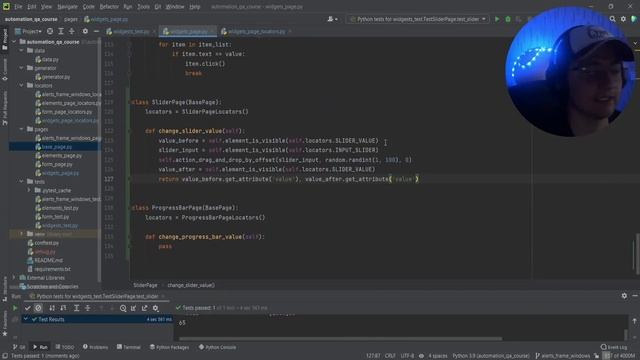Expand all nodes in Project panel toolbar

[x=61, y=31]
